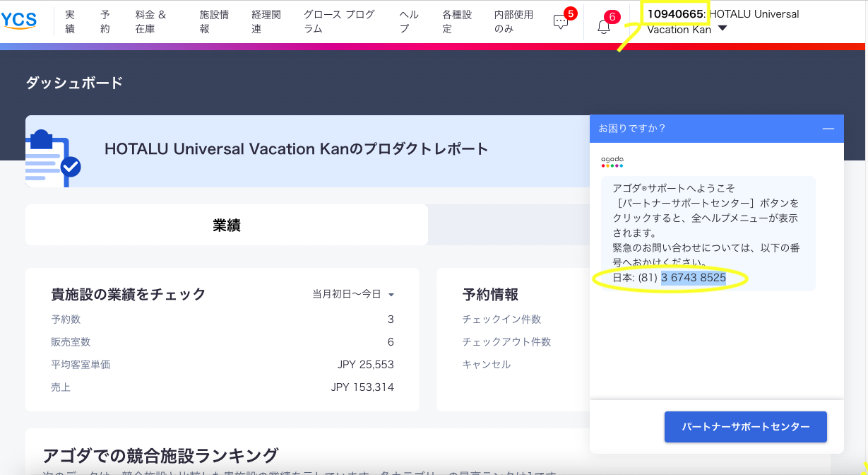
Task: Click the パートナーサポートセンター button
Action: pyautogui.click(x=745, y=427)
